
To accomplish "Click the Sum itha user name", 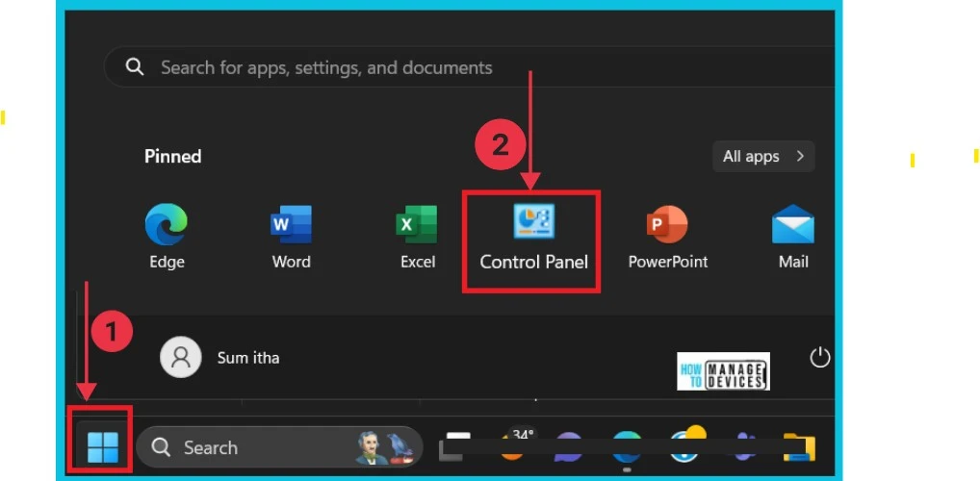I will 248,358.
